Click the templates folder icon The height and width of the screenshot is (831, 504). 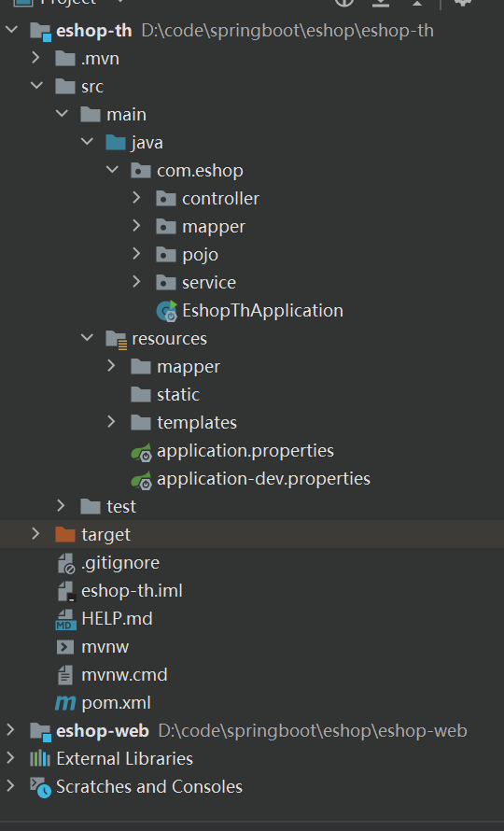(141, 422)
